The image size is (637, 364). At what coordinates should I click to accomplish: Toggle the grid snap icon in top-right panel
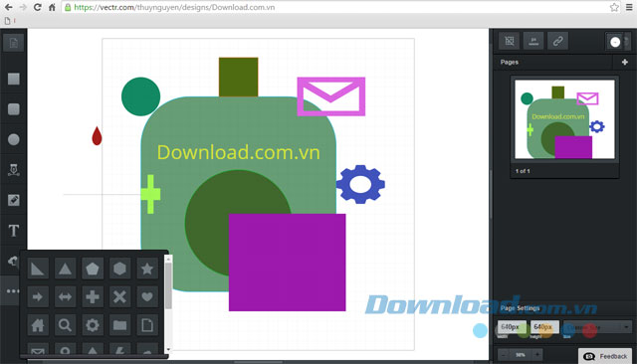click(509, 41)
